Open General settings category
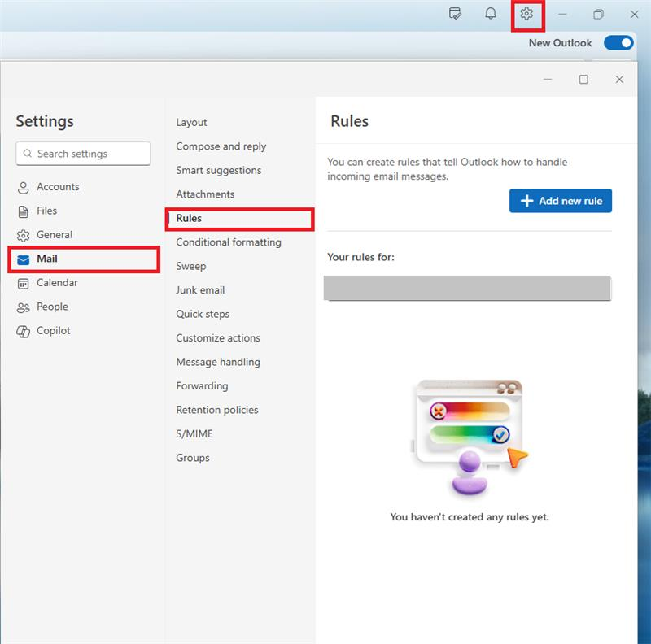This screenshot has width=651, height=644. coord(55,234)
